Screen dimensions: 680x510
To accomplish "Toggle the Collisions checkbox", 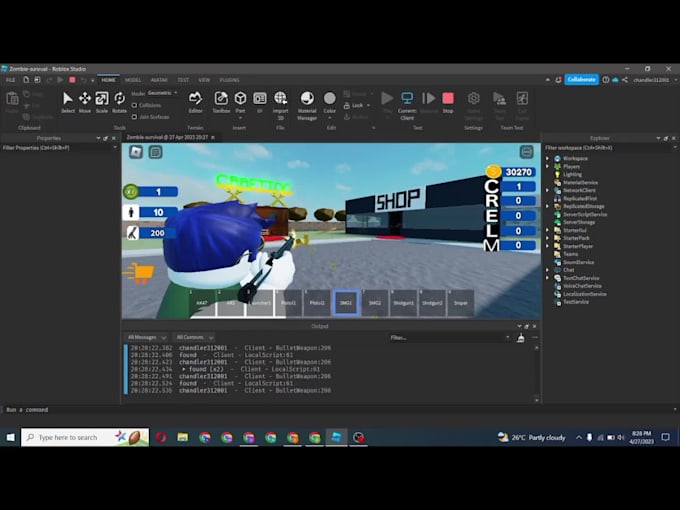I will pos(134,105).
